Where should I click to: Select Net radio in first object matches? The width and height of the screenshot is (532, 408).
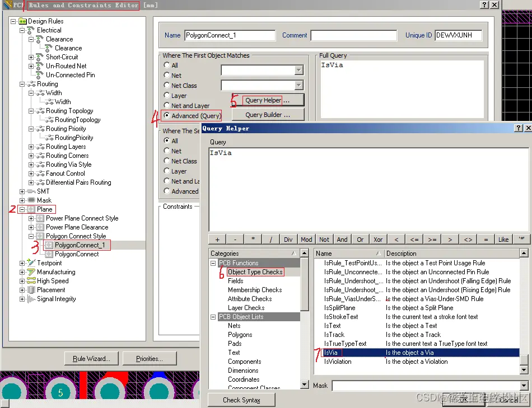pyautogui.click(x=166, y=75)
